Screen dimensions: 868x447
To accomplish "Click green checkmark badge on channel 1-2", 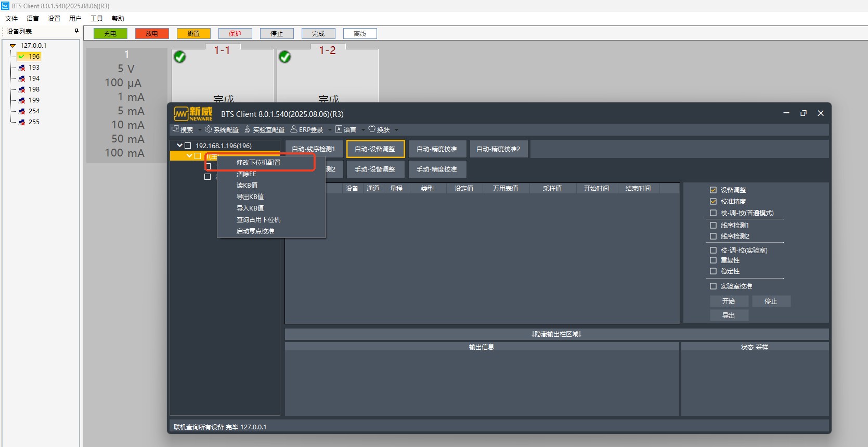I will 285,57.
